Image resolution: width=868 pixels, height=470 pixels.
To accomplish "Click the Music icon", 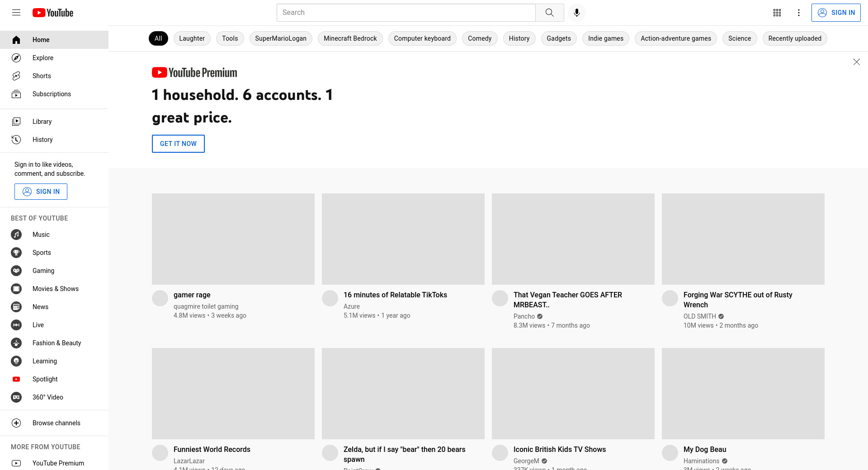I will 16,235.
